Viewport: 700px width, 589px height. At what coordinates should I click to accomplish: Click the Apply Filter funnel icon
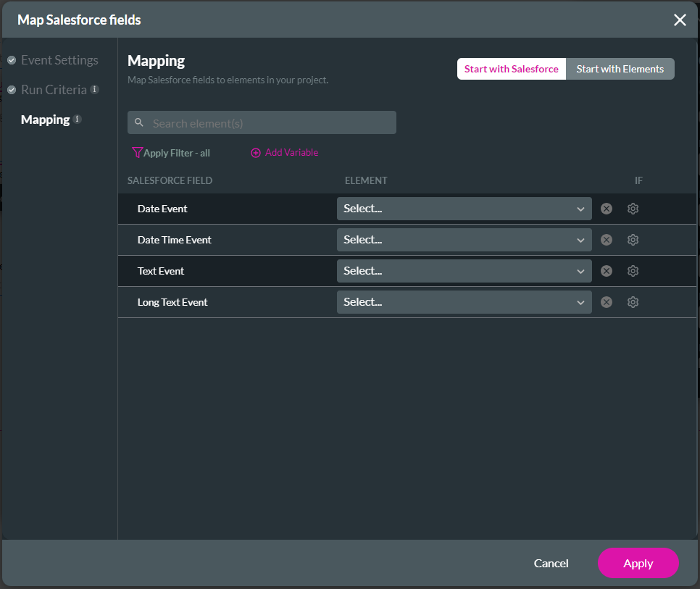click(x=137, y=153)
